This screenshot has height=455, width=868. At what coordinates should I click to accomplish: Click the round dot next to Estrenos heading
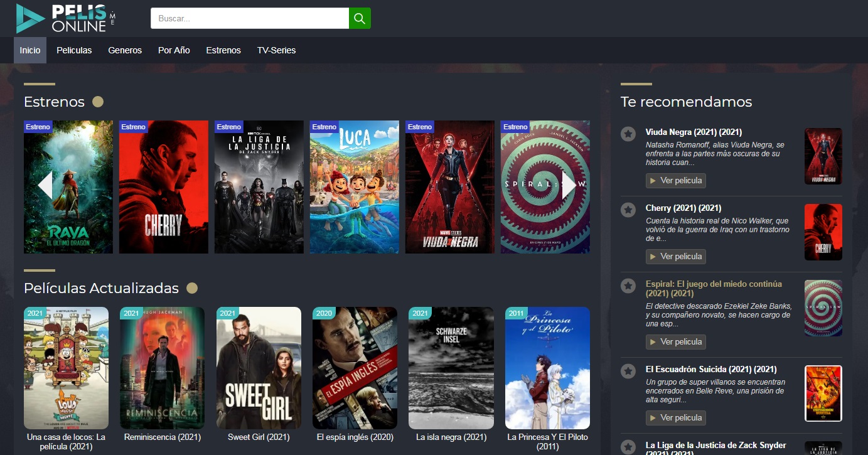(x=98, y=102)
